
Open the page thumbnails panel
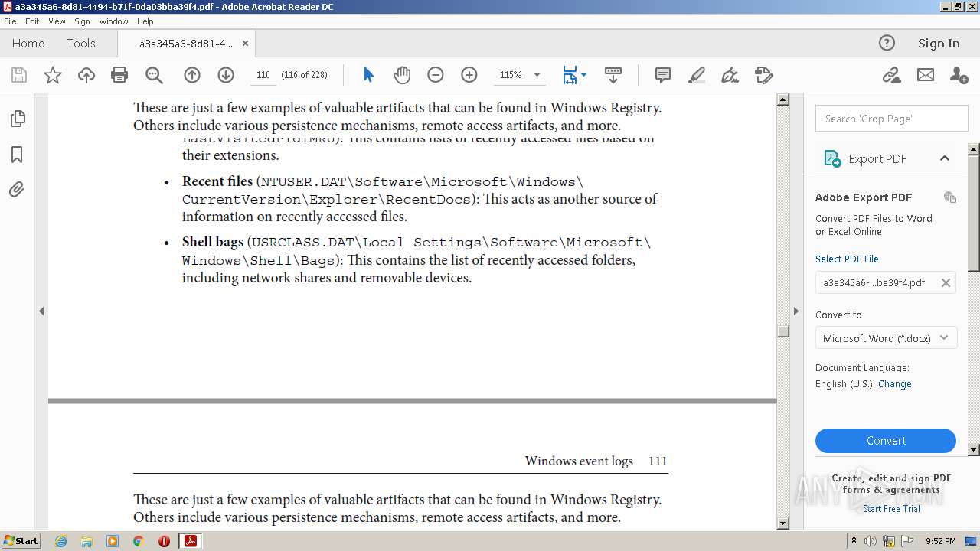coord(17,119)
